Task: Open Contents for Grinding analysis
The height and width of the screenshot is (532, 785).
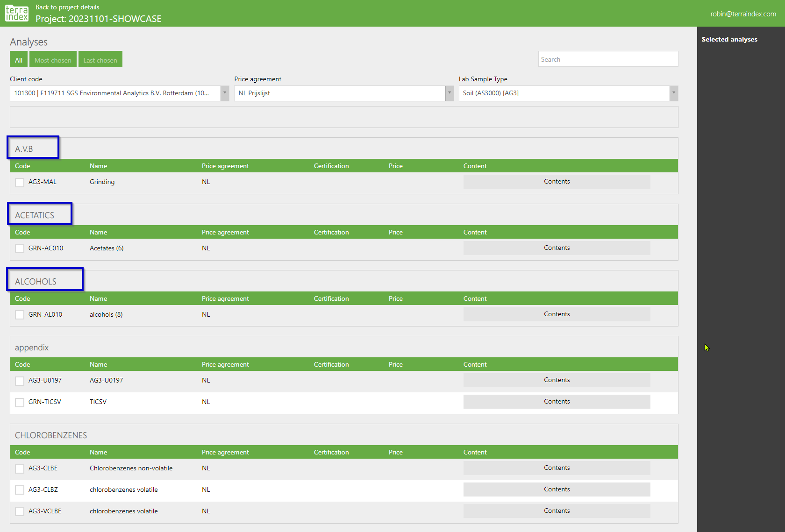Action: pyautogui.click(x=557, y=182)
